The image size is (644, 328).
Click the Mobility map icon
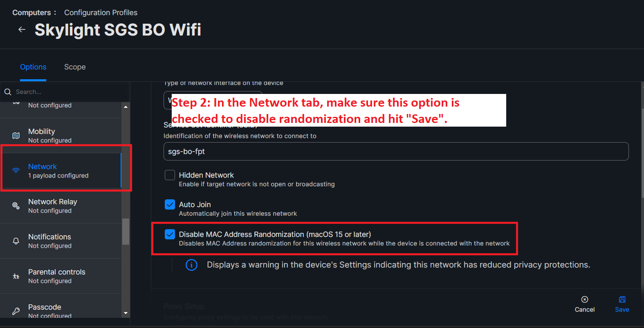click(16, 136)
